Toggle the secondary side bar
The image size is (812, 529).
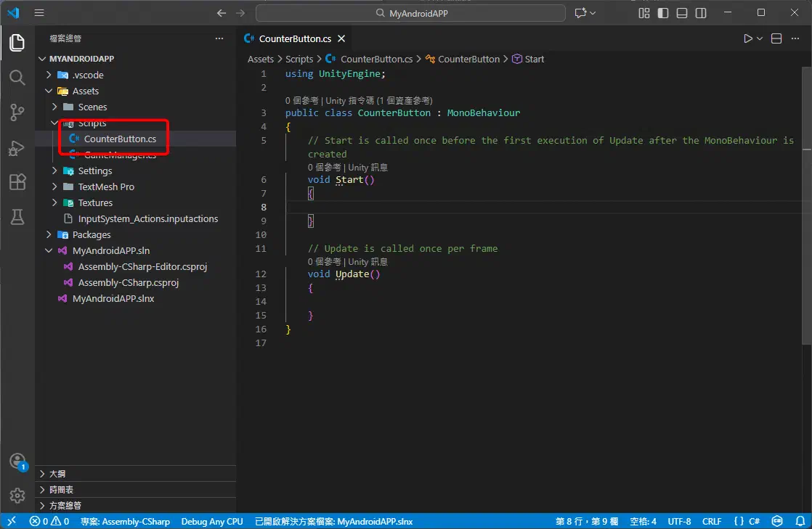pyautogui.click(x=699, y=12)
